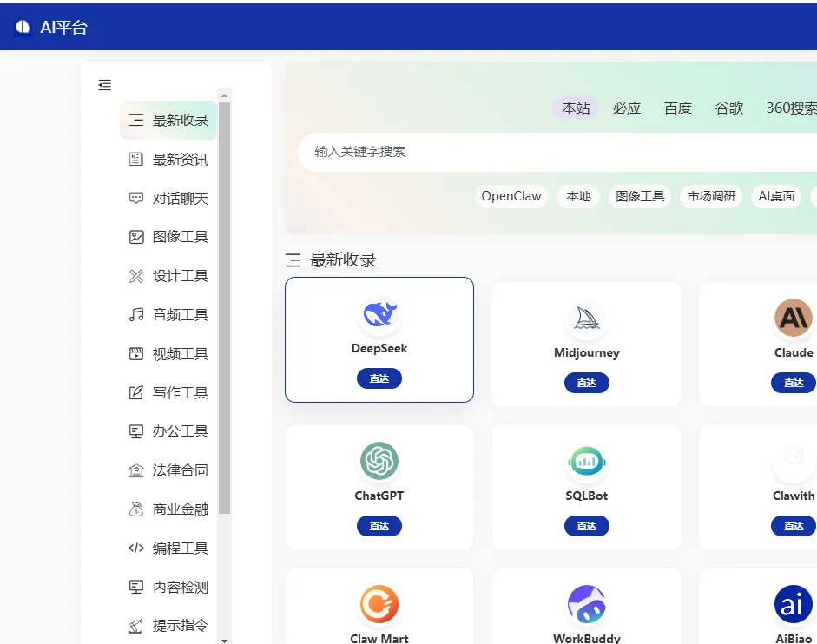
Task: Click the Clawith placeholder image icon
Action: (x=794, y=456)
